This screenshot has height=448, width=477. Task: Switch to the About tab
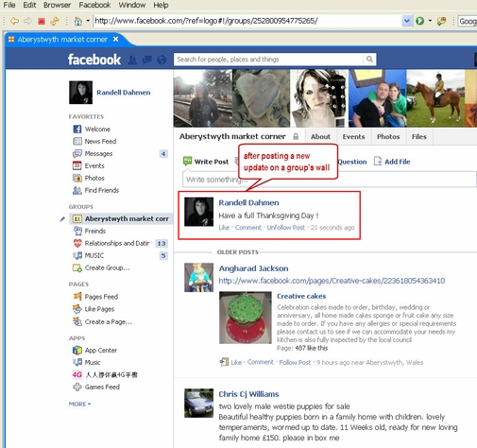pyautogui.click(x=320, y=137)
